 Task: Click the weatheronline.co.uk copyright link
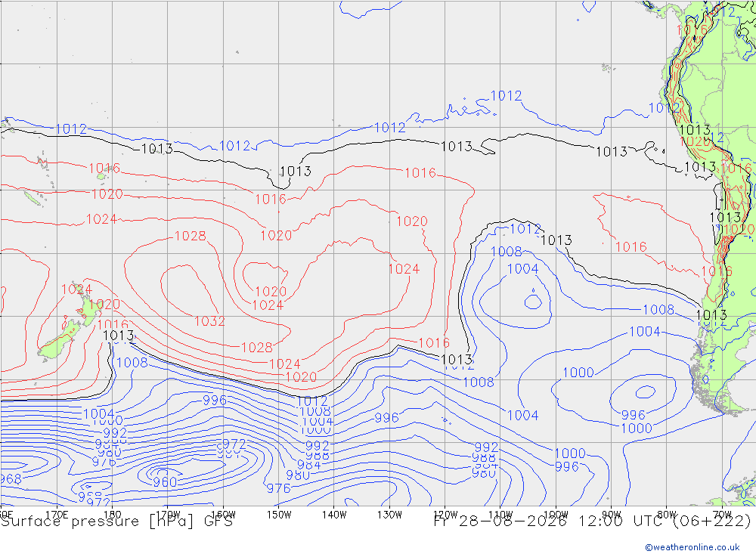point(692,546)
